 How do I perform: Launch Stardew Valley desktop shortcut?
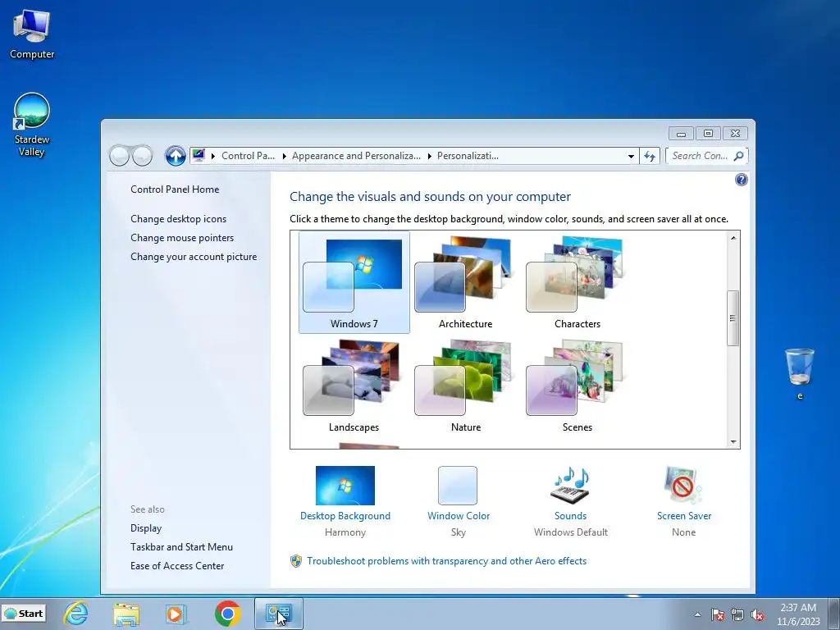tap(32, 125)
